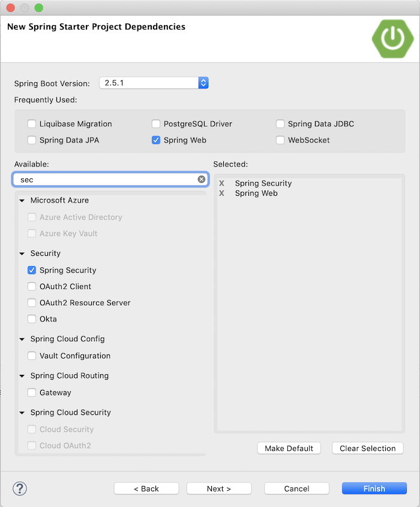Click the macOS green zoom button

(39, 7)
